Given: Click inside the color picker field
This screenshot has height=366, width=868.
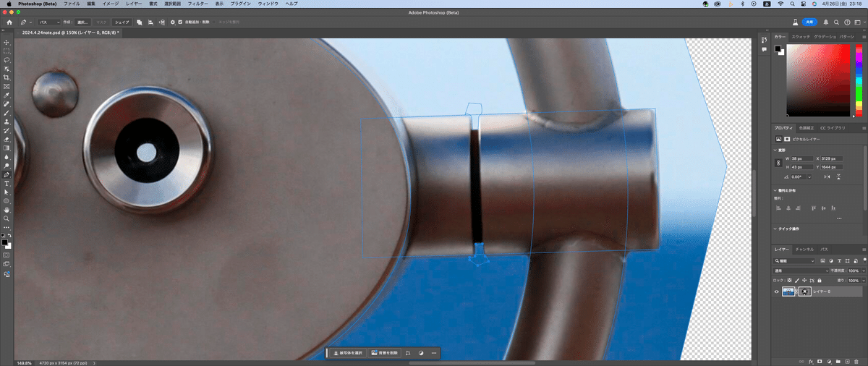Looking at the screenshot, I should (x=820, y=81).
